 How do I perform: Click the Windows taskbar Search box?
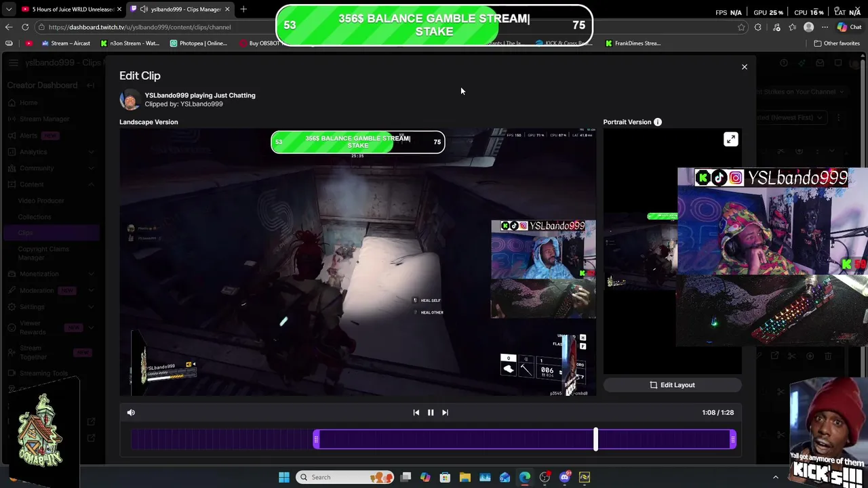343,477
